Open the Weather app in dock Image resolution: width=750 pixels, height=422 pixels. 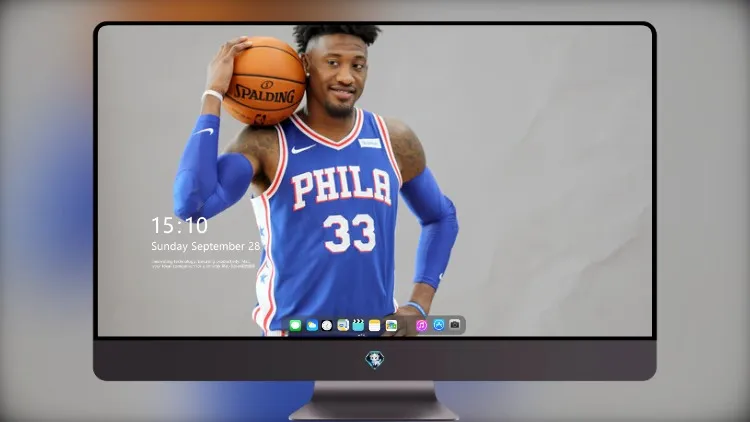312,326
